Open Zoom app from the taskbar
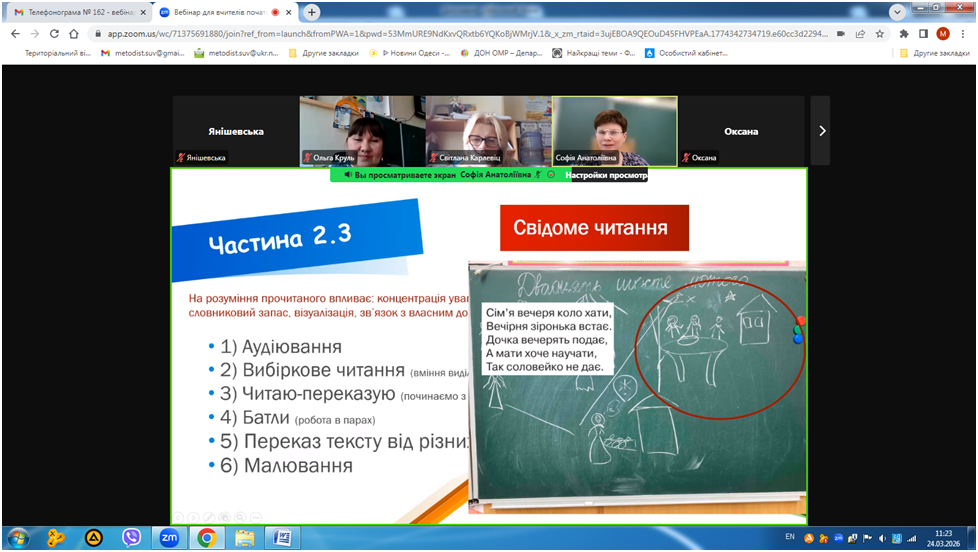Screen dimensions: 978x552 [169, 538]
